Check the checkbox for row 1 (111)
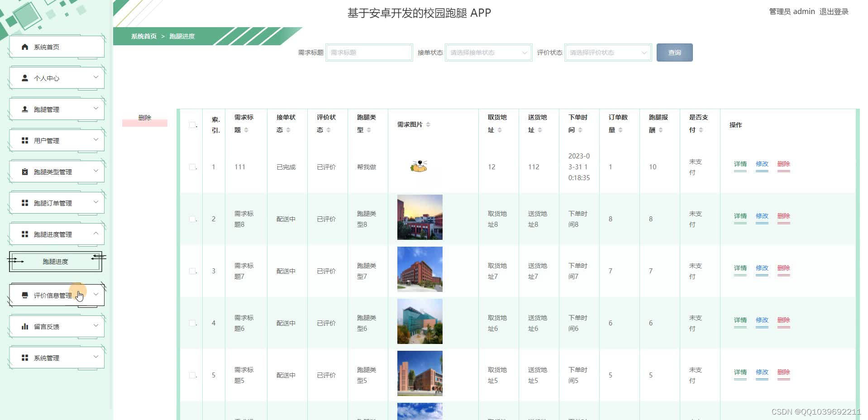Viewport: 868px width, 420px height. (192, 167)
